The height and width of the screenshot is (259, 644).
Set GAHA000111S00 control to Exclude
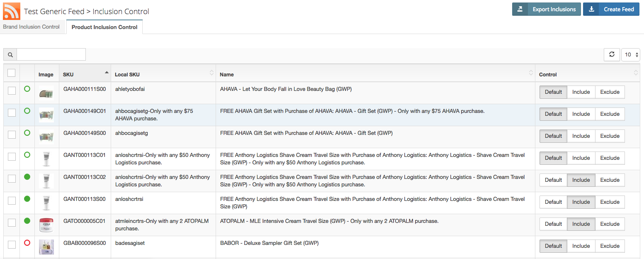coord(610,92)
